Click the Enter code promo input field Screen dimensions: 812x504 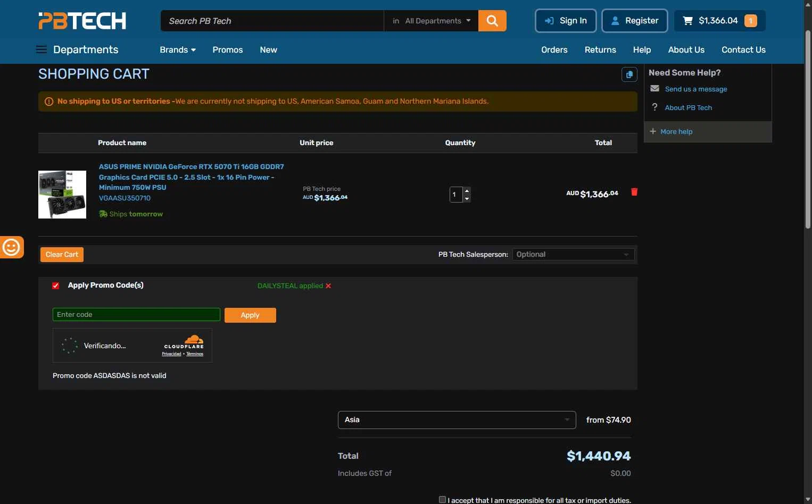click(x=136, y=315)
